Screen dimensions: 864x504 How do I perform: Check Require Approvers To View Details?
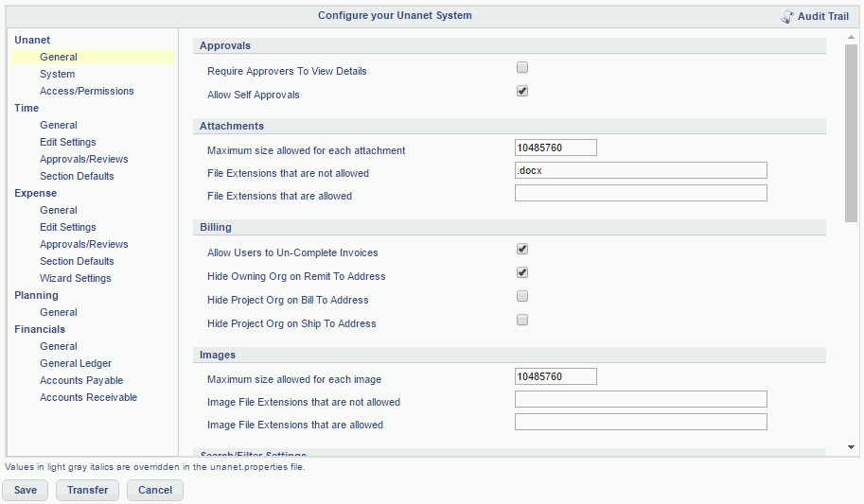click(522, 67)
